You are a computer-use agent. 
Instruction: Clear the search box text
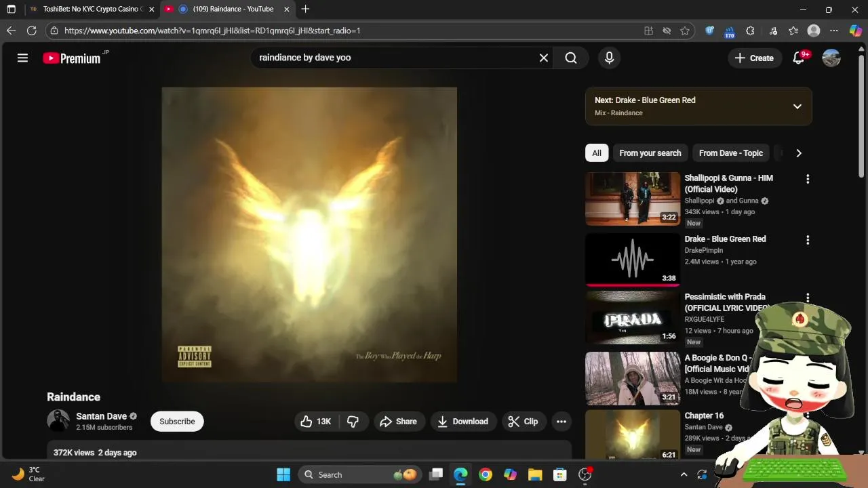pos(544,58)
